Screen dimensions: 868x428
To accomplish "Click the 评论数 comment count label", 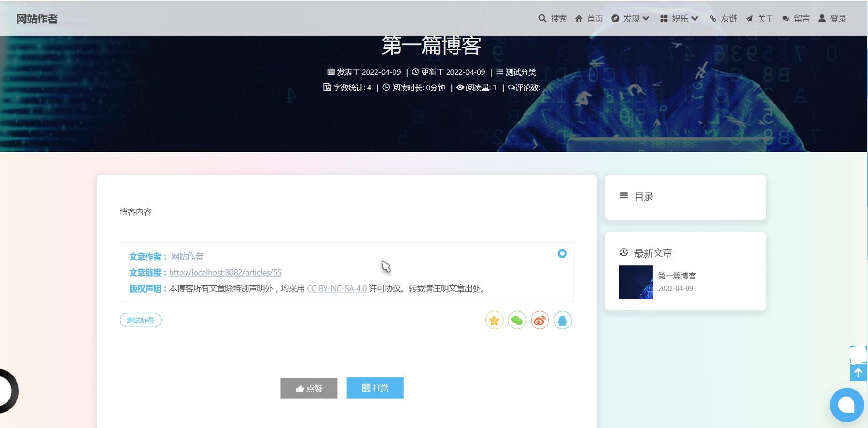I will click(524, 87).
